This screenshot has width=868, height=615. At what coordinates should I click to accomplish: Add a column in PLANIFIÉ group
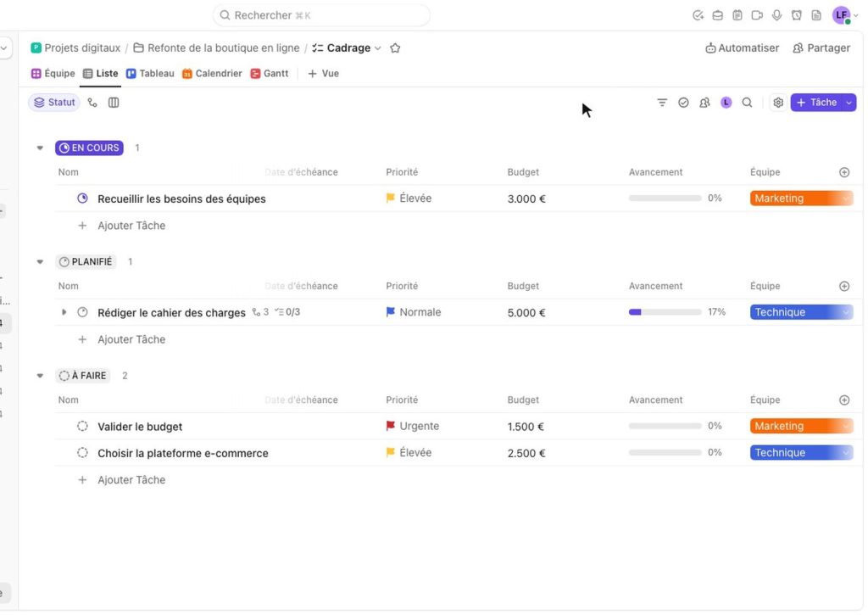click(x=844, y=286)
